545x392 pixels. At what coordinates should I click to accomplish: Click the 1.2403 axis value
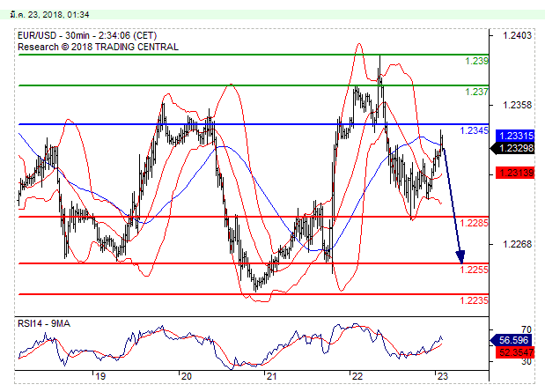(517, 35)
